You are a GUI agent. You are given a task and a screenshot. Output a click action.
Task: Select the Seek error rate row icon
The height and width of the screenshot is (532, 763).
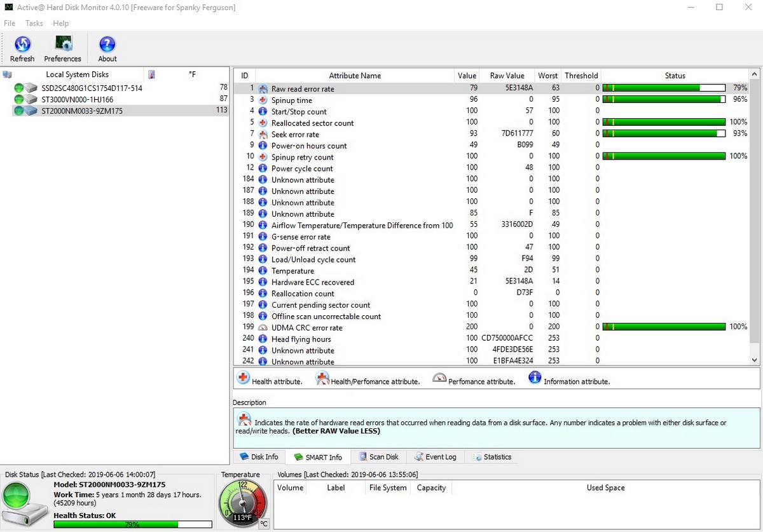click(x=263, y=134)
